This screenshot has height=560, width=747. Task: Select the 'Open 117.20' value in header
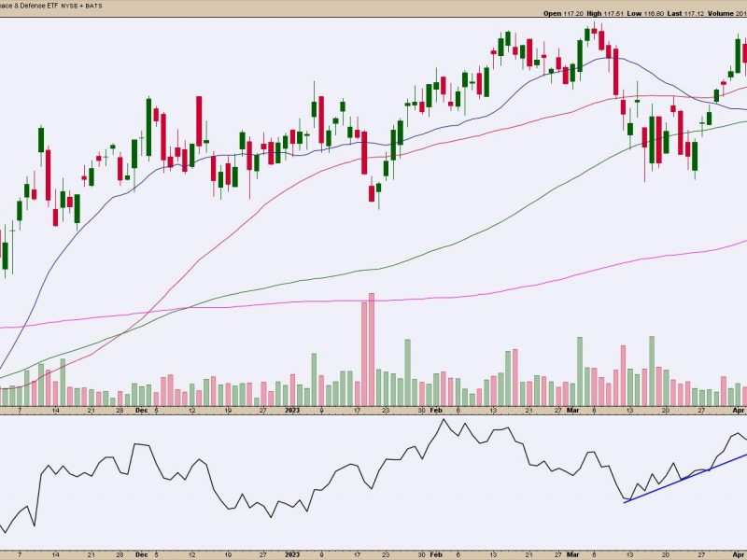point(564,13)
